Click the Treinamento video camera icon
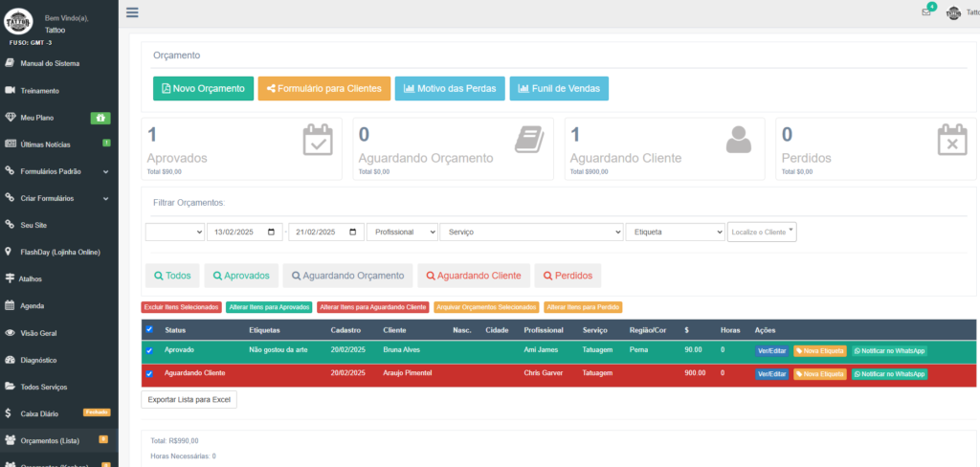 (10, 91)
